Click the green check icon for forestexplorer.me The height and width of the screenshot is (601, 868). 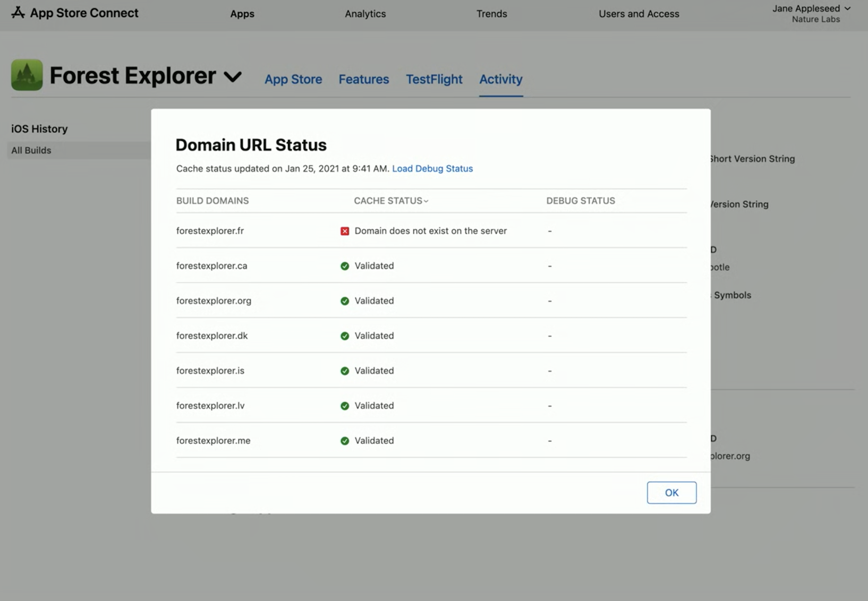(x=345, y=441)
